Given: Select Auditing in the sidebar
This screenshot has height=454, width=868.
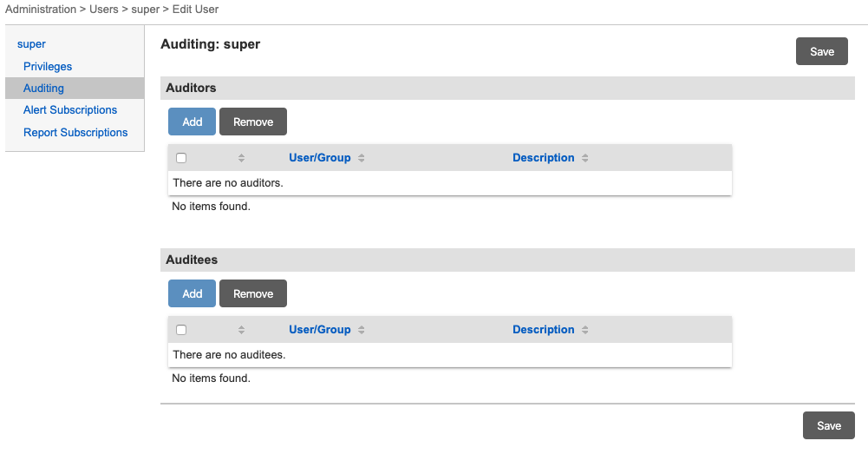Looking at the screenshot, I should (43, 88).
